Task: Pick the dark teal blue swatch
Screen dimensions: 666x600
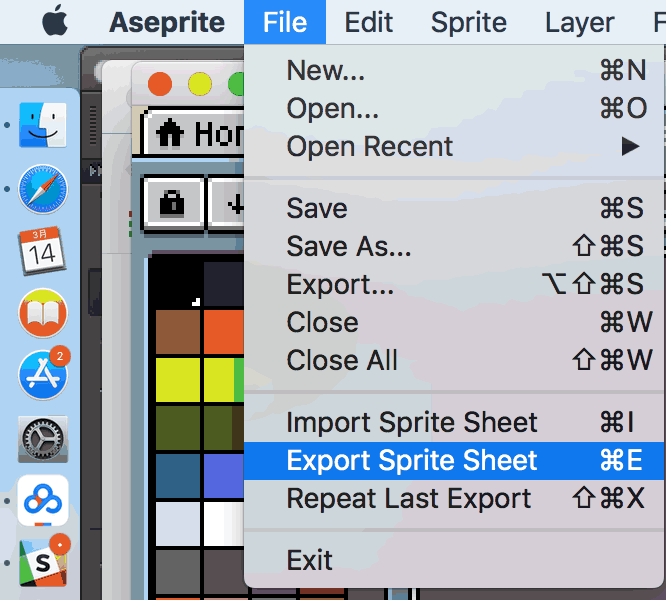Action: pos(178,476)
